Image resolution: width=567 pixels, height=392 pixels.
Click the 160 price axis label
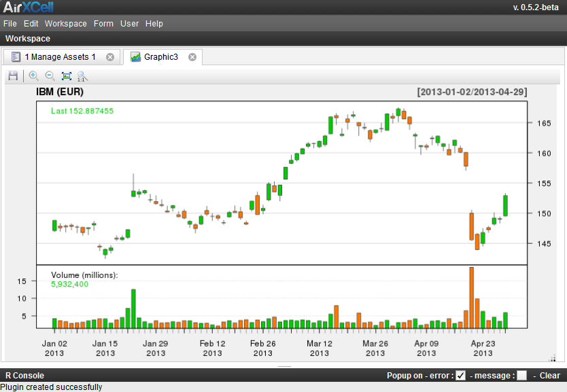(544, 153)
